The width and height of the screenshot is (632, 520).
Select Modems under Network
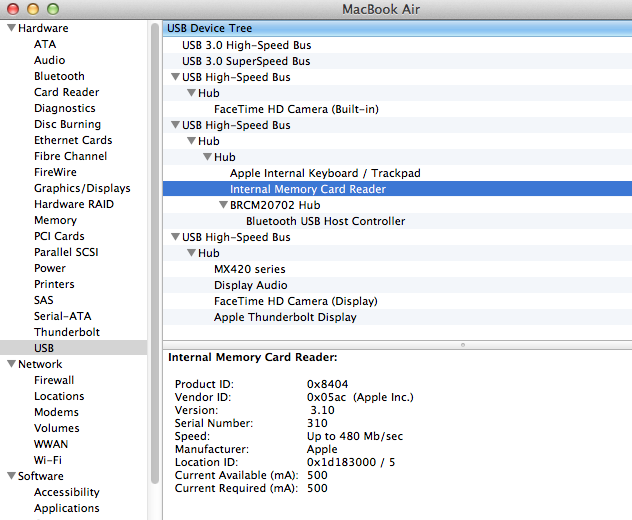pyautogui.click(x=56, y=412)
